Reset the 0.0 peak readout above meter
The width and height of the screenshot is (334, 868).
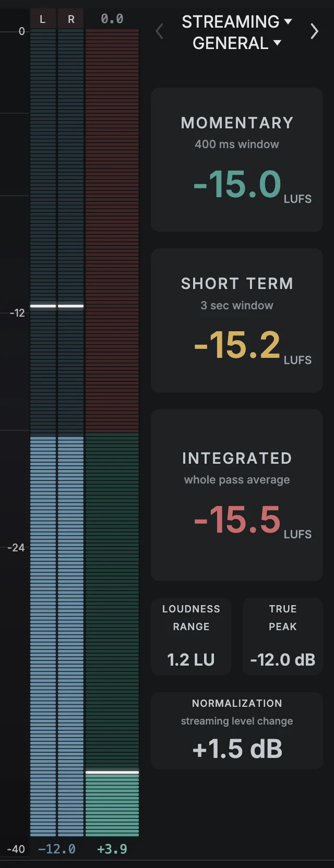tap(112, 19)
